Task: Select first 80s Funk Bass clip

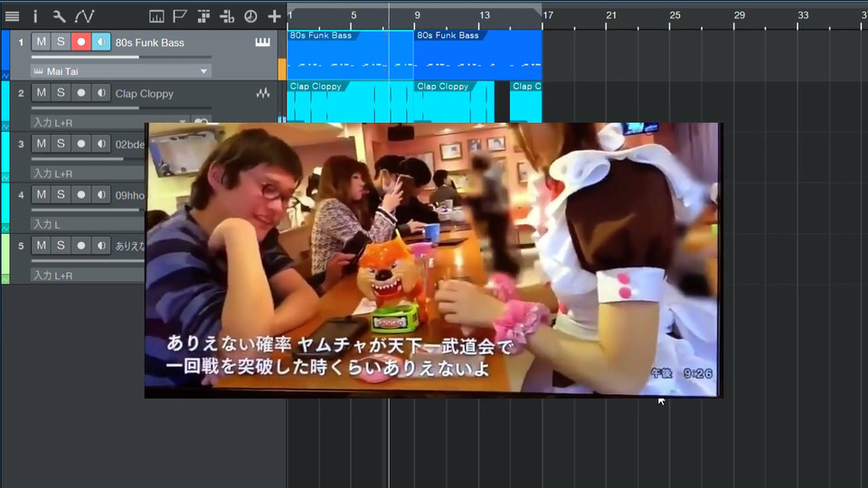Action: click(x=351, y=55)
